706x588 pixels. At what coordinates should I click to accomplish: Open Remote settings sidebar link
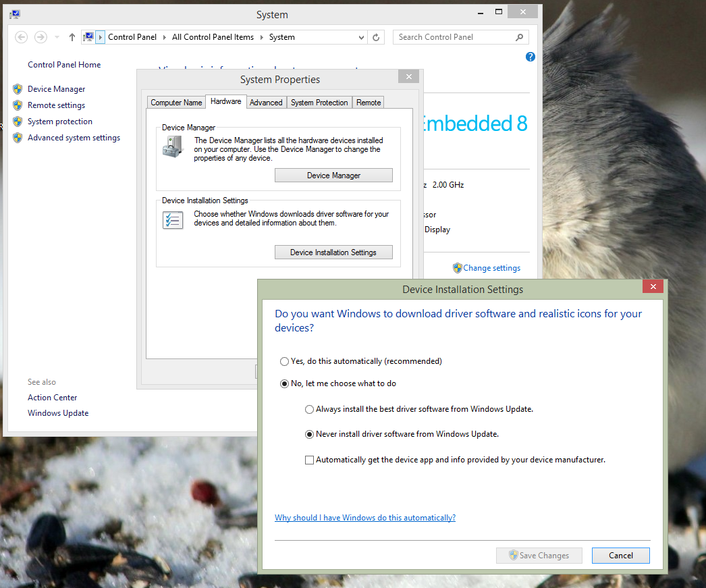pyautogui.click(x=56, y=105)
